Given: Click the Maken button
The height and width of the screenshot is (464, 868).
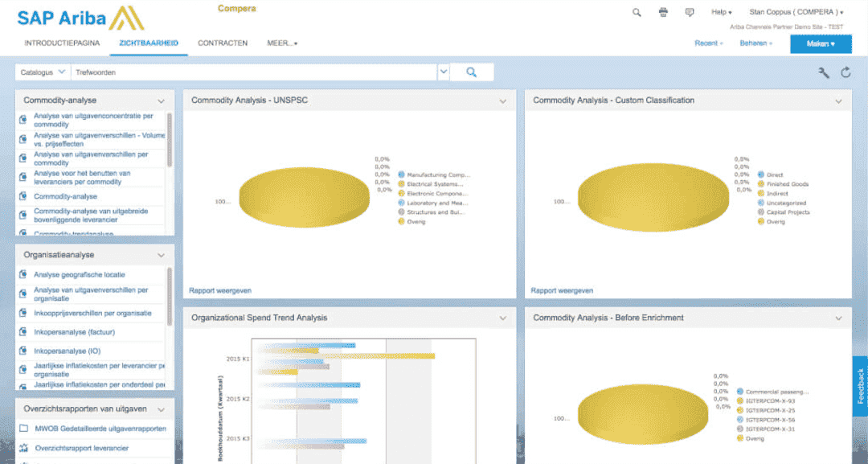Looking at the screenshot, I should point(821,43).
